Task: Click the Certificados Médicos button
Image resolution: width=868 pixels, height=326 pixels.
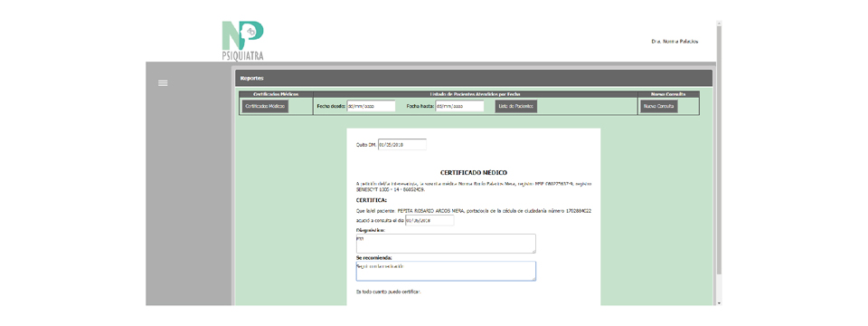Action: click(x=265, y=107)
